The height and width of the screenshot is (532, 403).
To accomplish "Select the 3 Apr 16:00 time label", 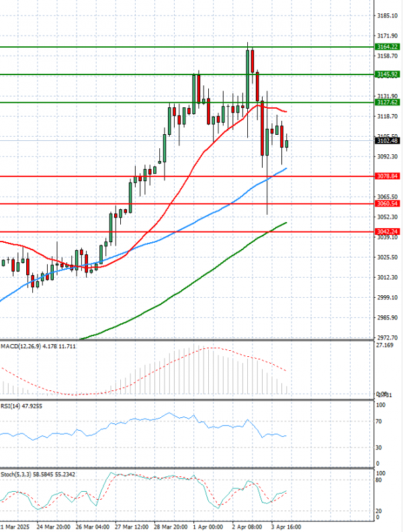I will point(284,527).
